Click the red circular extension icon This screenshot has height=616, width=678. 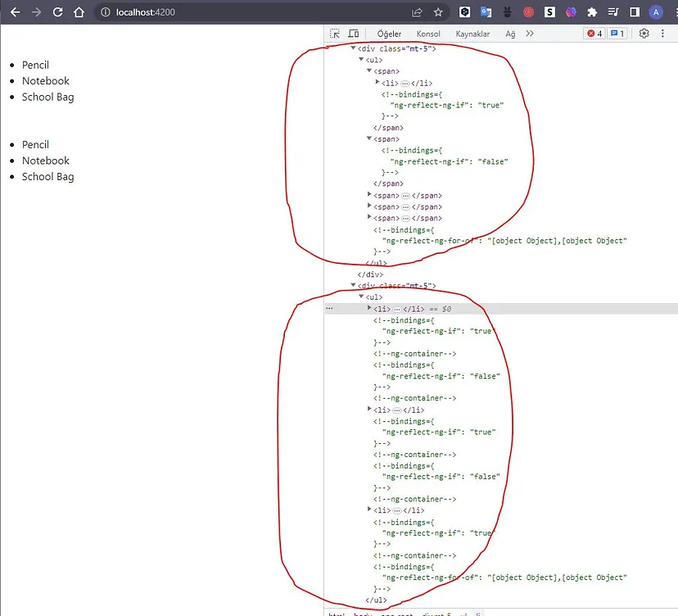pos(528,12)
